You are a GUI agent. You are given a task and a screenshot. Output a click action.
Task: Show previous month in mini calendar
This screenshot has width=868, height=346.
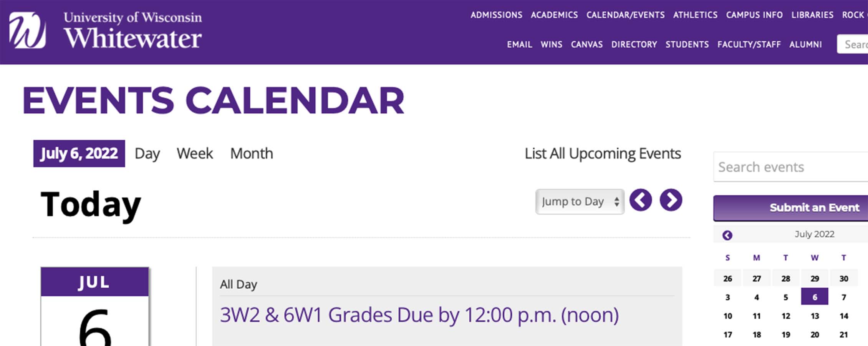point(727,235)
